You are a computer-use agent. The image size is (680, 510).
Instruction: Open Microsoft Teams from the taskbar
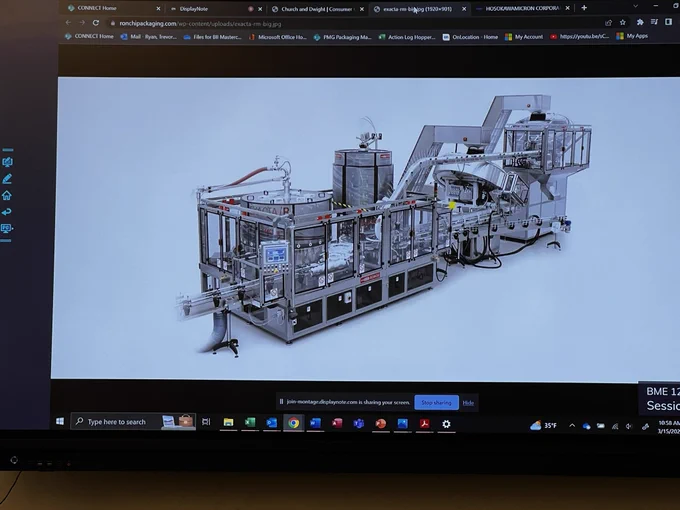click(359, 424)
